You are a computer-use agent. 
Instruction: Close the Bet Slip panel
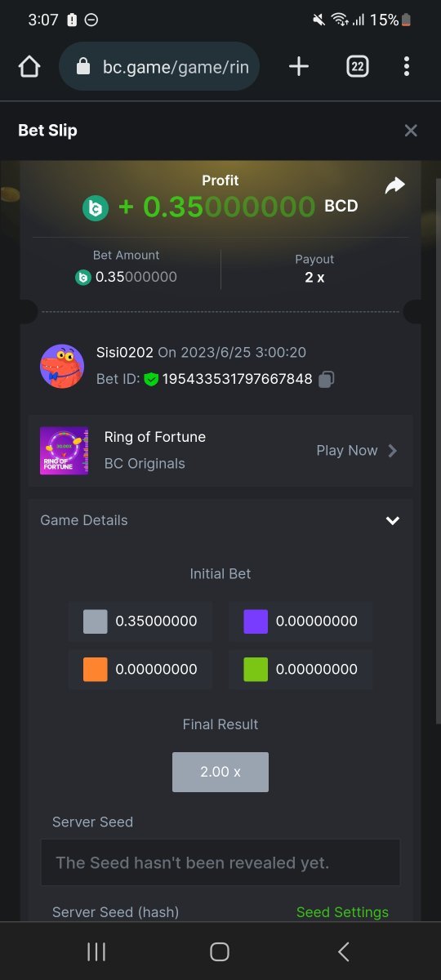point(411,131)
